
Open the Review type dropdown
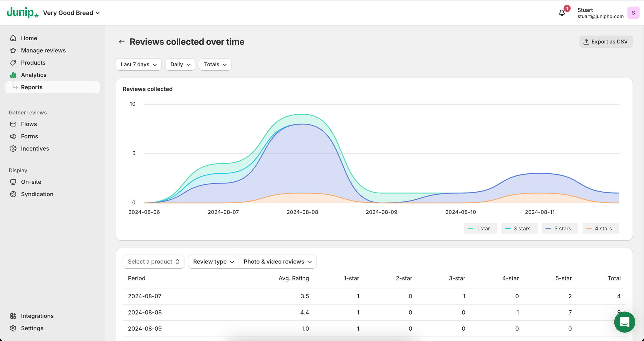(213, 261)
